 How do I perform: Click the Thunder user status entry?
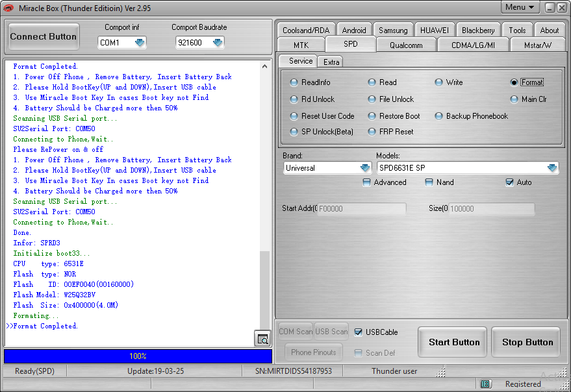click(x=394, y=371)
